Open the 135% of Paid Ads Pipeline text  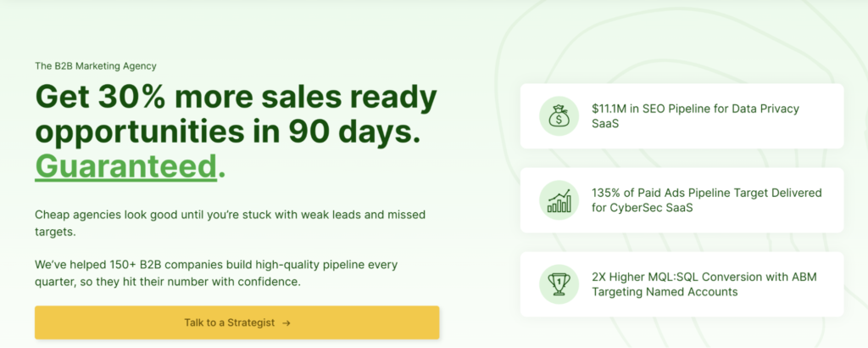[707, 193]
